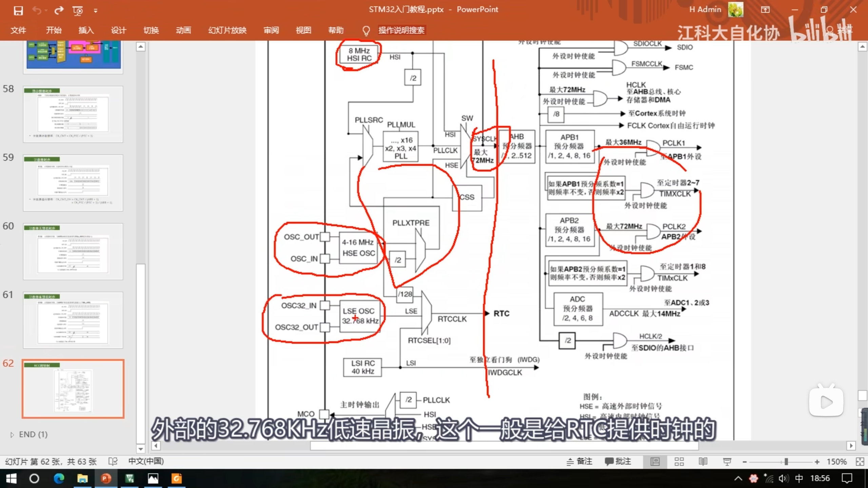The height and width of the screenshot is (488, 868).
Task: Expand the END (1) section
Action: click(12, 434)
